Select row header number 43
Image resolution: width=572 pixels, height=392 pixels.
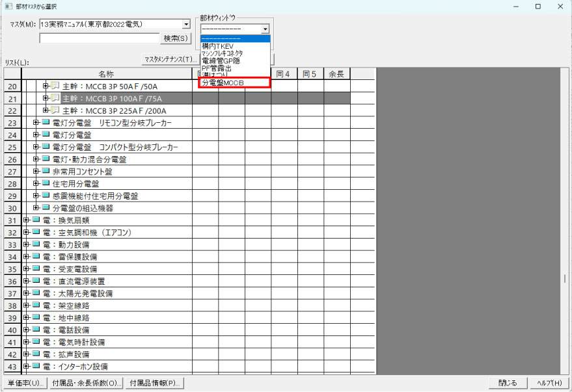pyautogui.click(x=12, y=367)
